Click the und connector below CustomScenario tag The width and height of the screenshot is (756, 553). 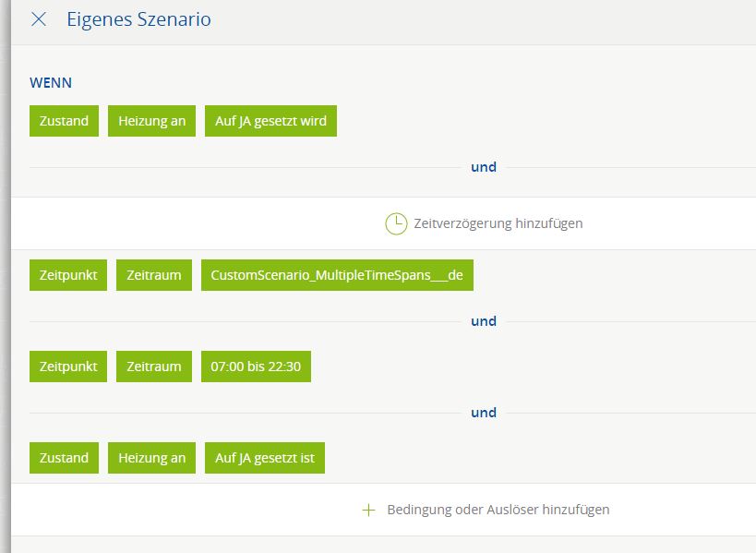(x=484, y=321)
